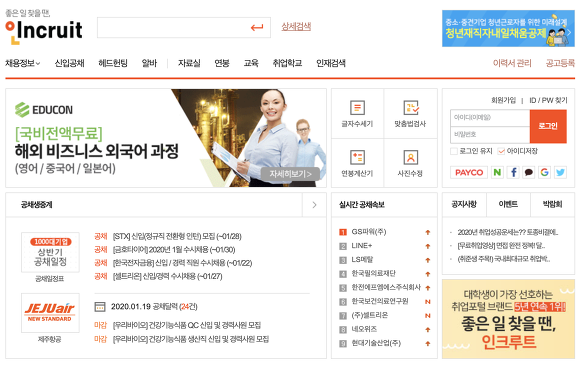Click the JEJUair logo
This screenshot has height=368, width=580.
(x=50, y=313)
